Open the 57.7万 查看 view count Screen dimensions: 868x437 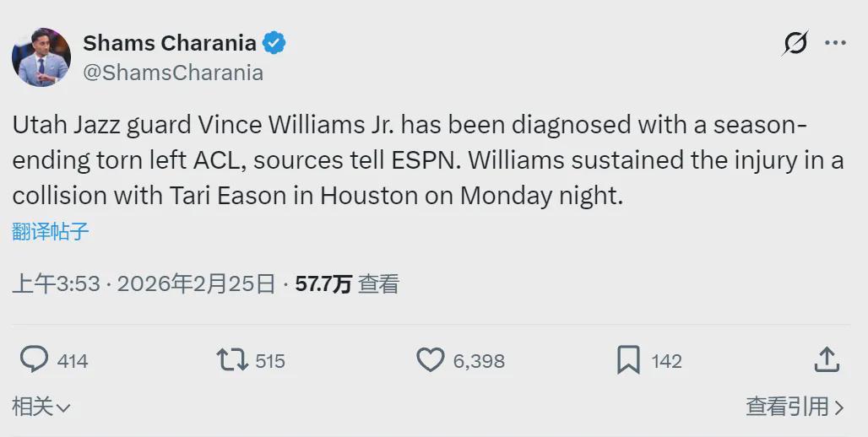pos(346,284)
